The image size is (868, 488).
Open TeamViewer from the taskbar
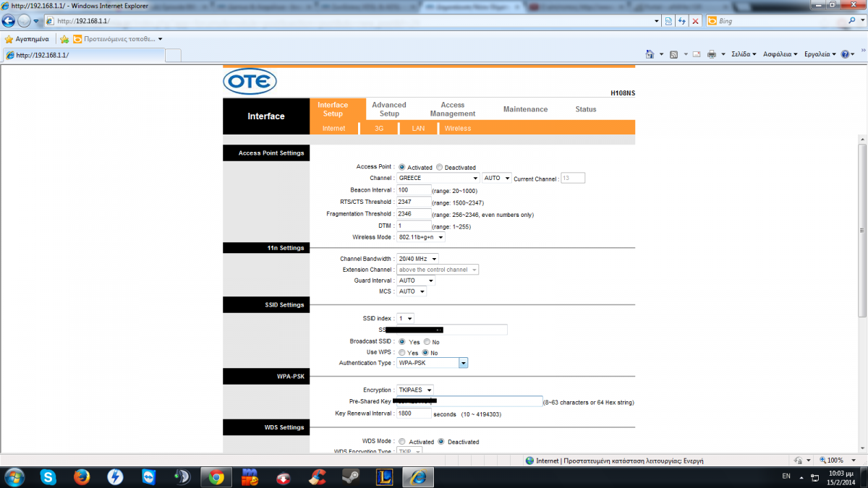[148, 477]
